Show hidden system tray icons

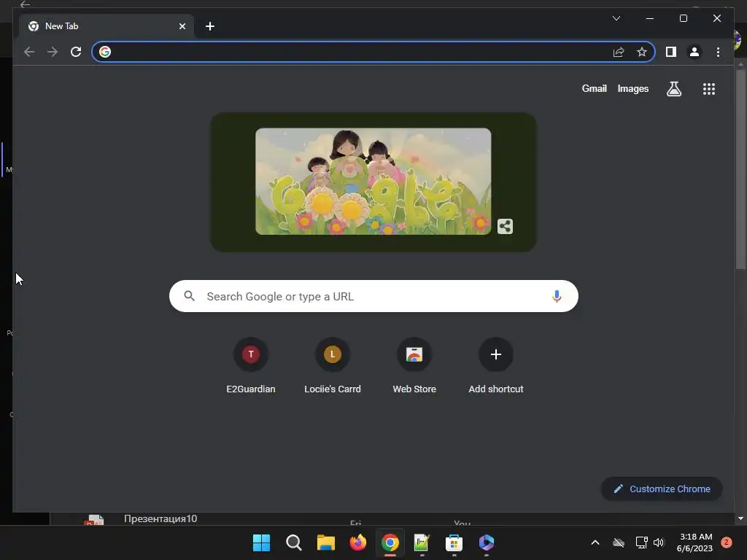coord(595,542)
